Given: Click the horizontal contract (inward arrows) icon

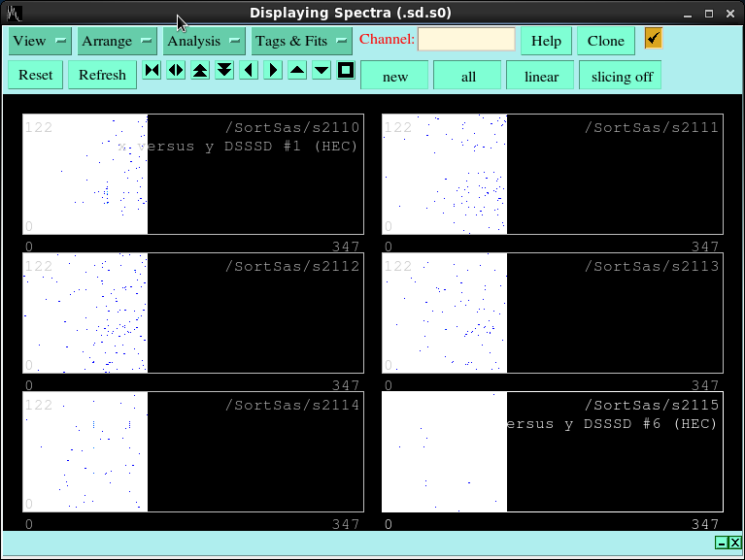Looking at the screenshot, I should pos(152,70).
